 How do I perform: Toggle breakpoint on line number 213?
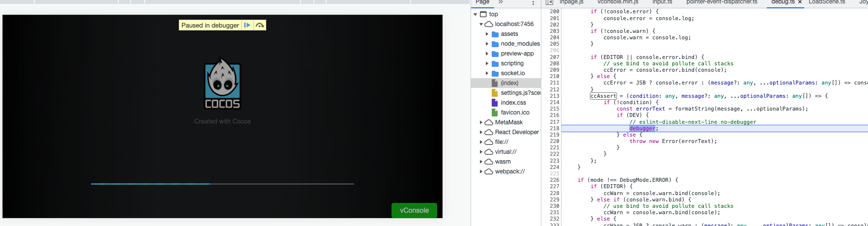click(x=555, y=96)
